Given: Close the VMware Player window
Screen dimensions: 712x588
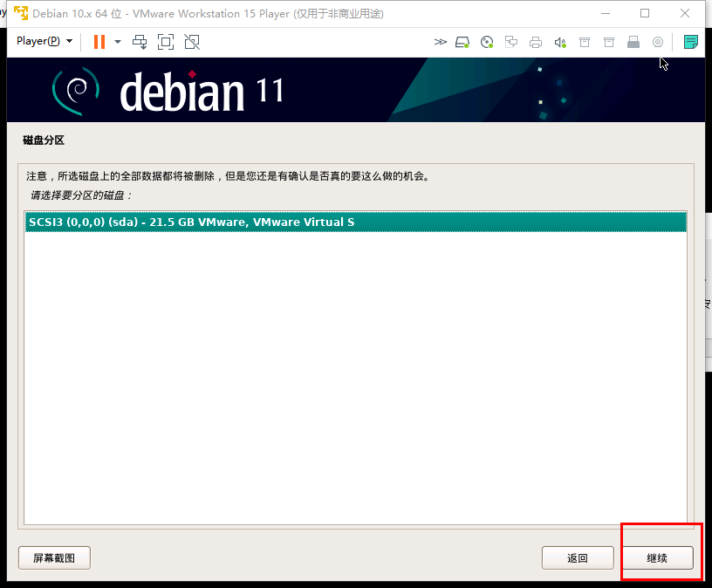Looking at the screenshot, I should (x=685, y=14).
